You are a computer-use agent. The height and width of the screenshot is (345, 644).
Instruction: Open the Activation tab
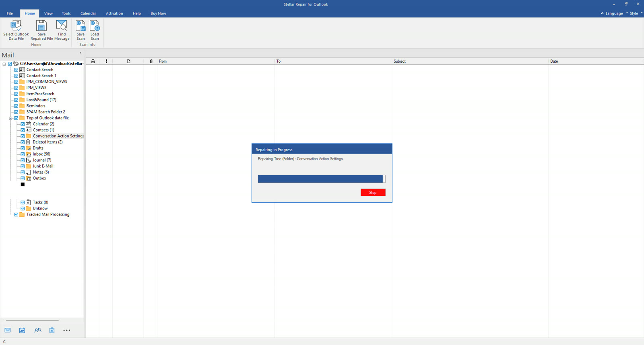114,13
